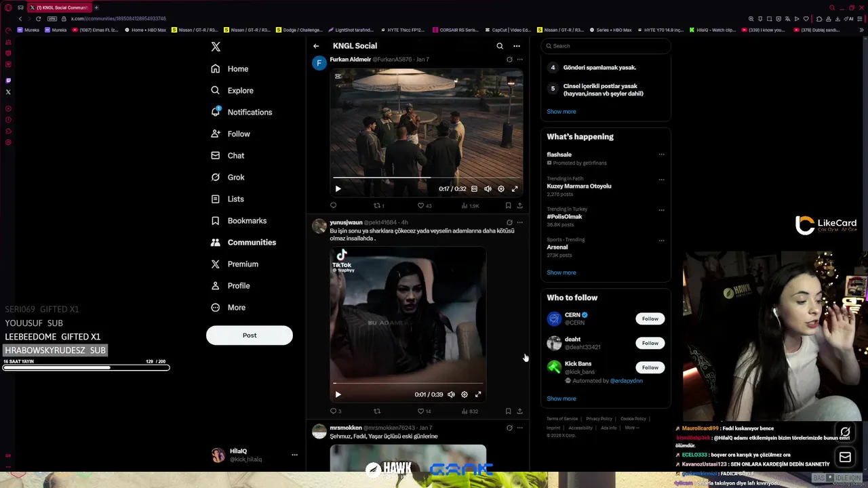Open the KNGL Social header options menu
The height and width of the screenshot is (488, 868).
click(517, 46)
